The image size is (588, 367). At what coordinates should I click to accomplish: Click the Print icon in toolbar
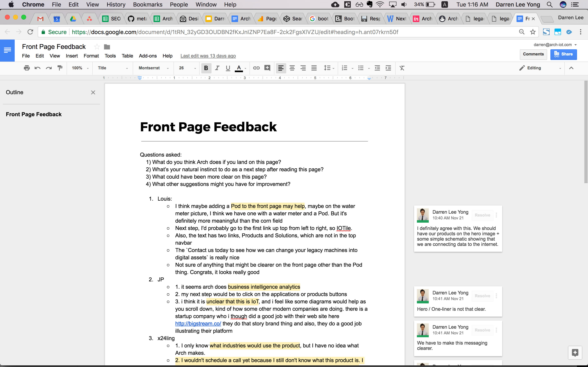[x=27, y=68]
